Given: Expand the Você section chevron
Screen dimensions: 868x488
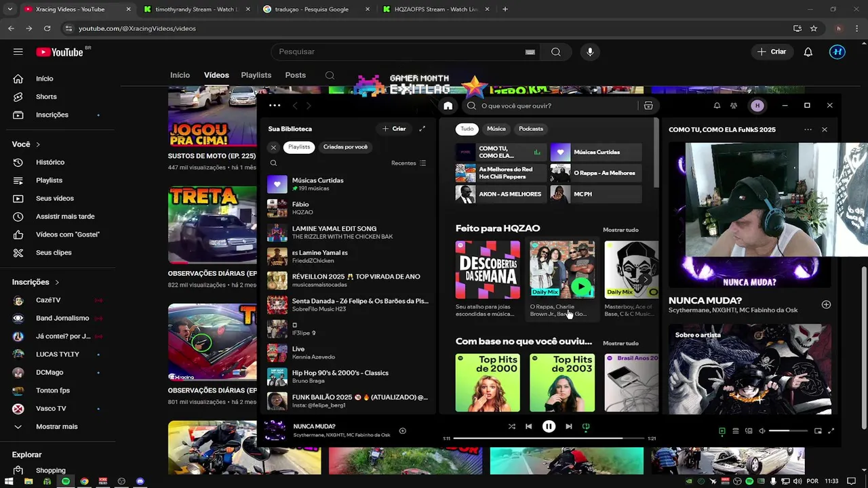Looking at the screenshot, I should 38,144.
